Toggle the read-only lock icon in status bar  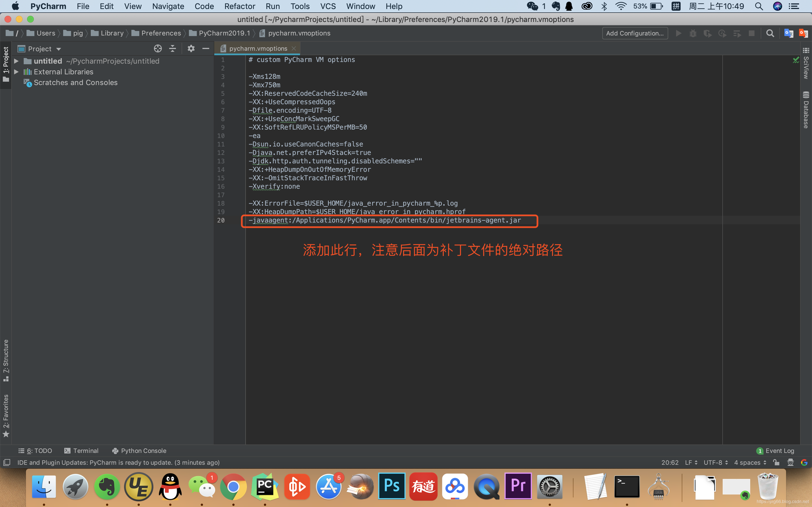click(x=776, y=462)
